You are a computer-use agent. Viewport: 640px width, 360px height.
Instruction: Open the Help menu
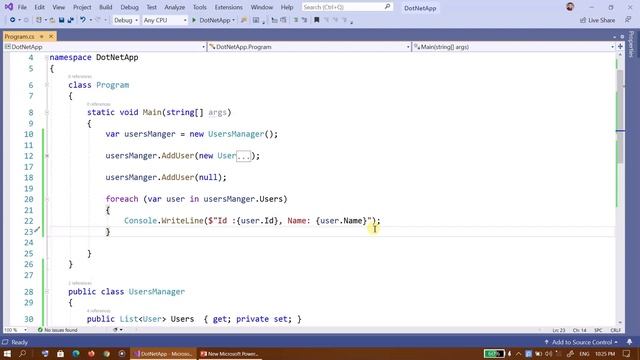[x=287, y=7]
